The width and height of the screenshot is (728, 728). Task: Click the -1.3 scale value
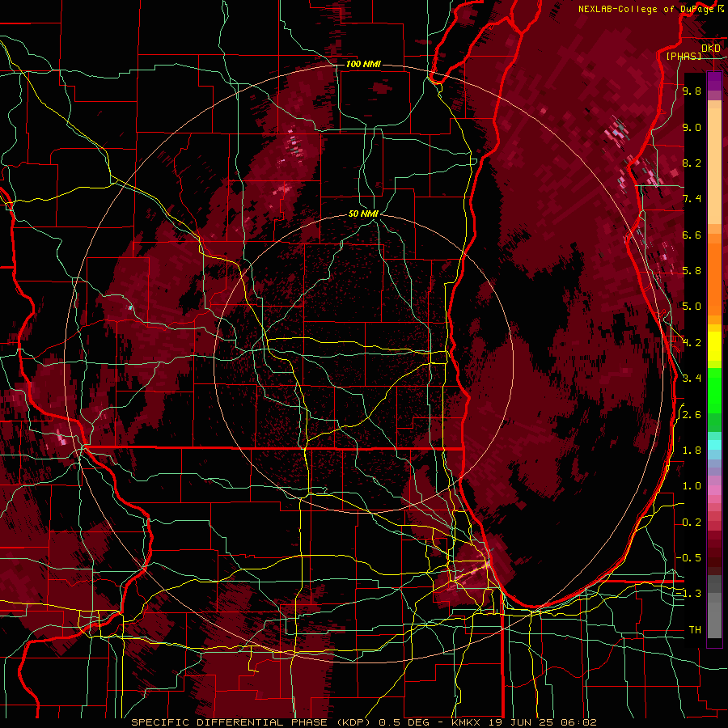point(688,594)
